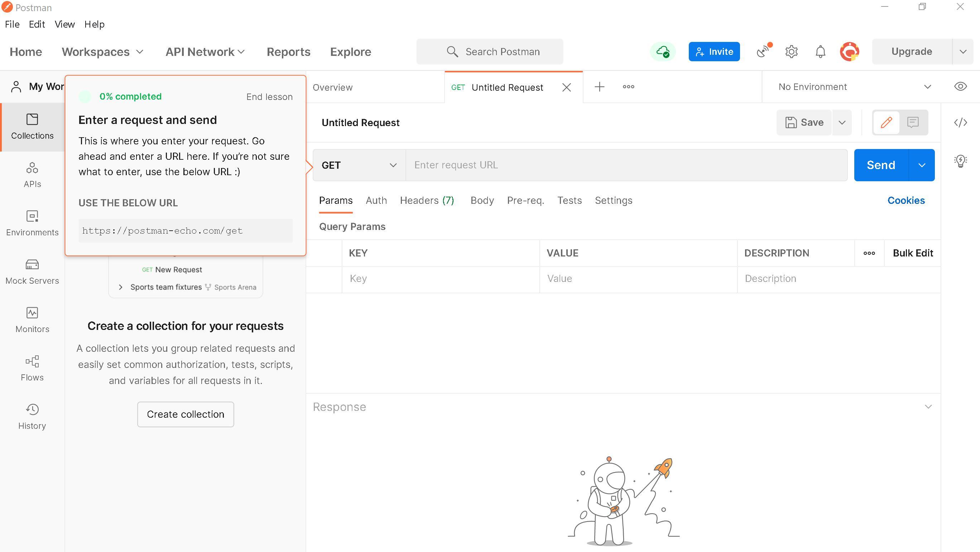Expand the Sports team fixtures collection
Screen dimensions: 980x552
tap(121, 287)
